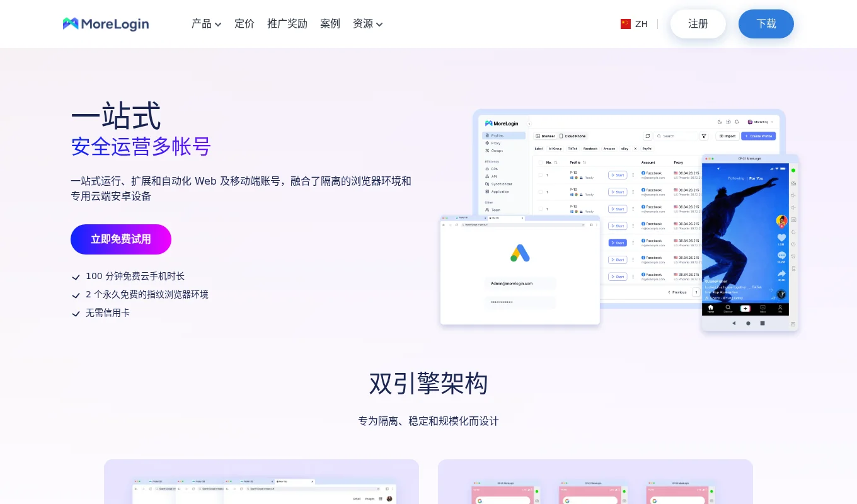The height and width of the screenshot is (504, 857).
Task: Toggle the select-all checkbox in the list header
Action: pos(541,163)
